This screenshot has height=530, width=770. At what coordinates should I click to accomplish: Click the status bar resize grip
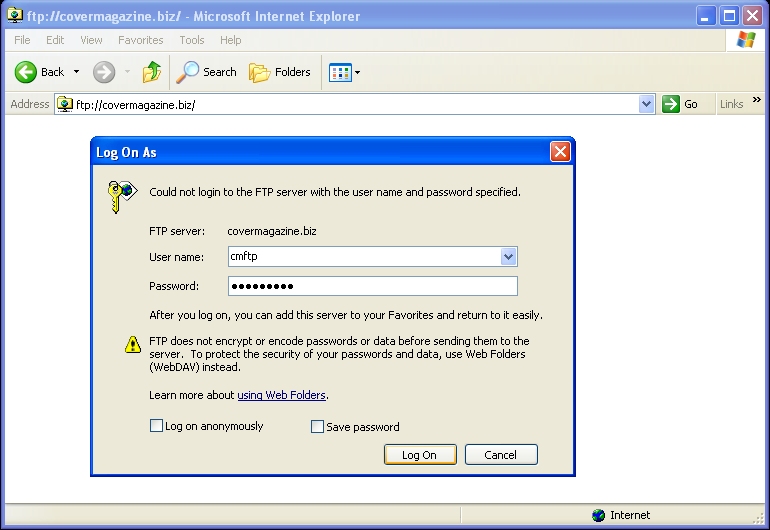[760, 517]
